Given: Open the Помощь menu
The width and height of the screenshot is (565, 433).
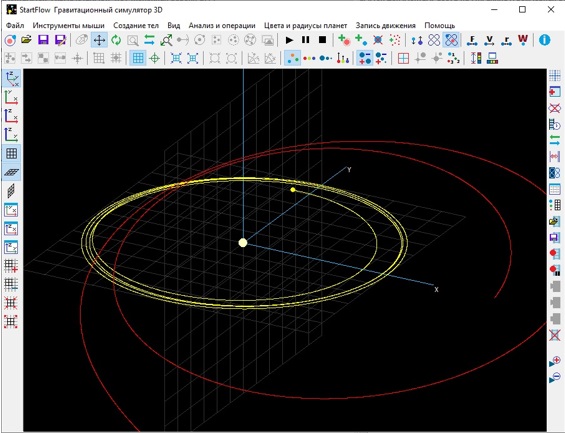Looking at the screenshot, I should [x=440, y=26].
